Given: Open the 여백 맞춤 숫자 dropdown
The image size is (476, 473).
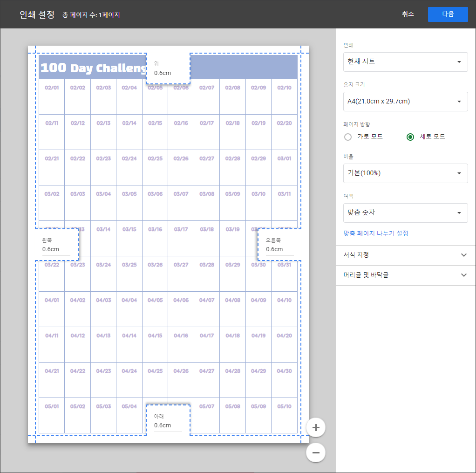Looking at the screenshot, I should click(x=405, y=213).
